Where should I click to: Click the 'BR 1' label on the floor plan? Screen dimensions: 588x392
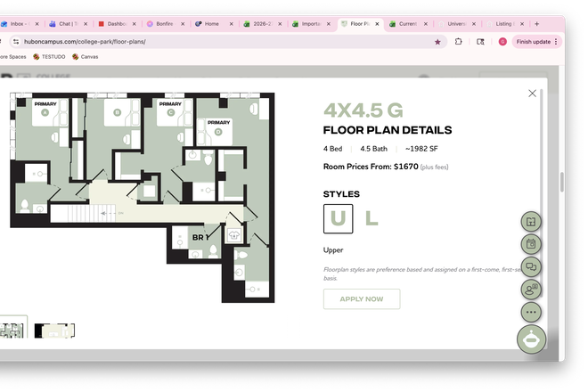click(201, 238)
